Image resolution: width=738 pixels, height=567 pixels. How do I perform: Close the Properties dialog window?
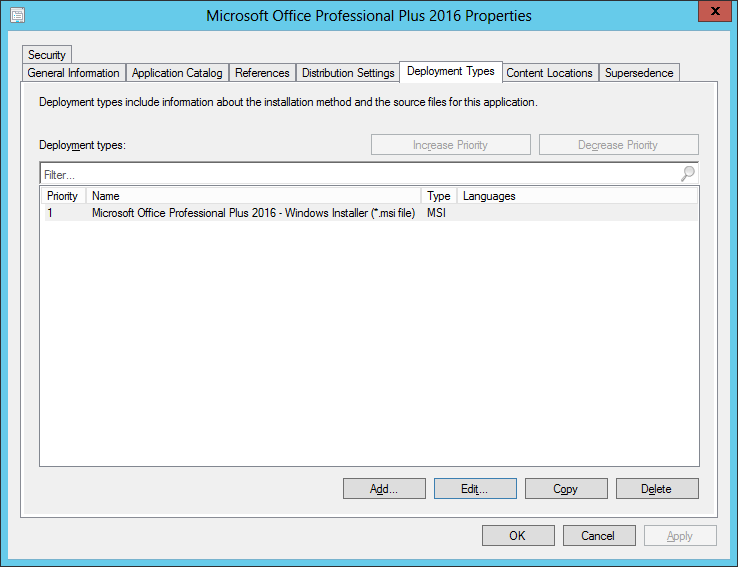click(x=714, y=11)
